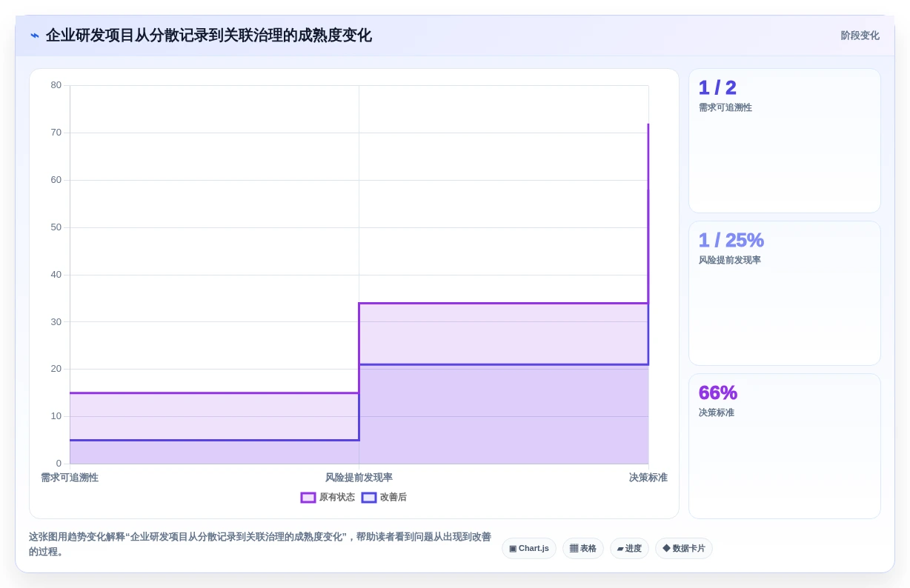The width and height of the screenshot is (910, 588).
Task: Click the 60 y-axis tick label
Action: (56, 180)
